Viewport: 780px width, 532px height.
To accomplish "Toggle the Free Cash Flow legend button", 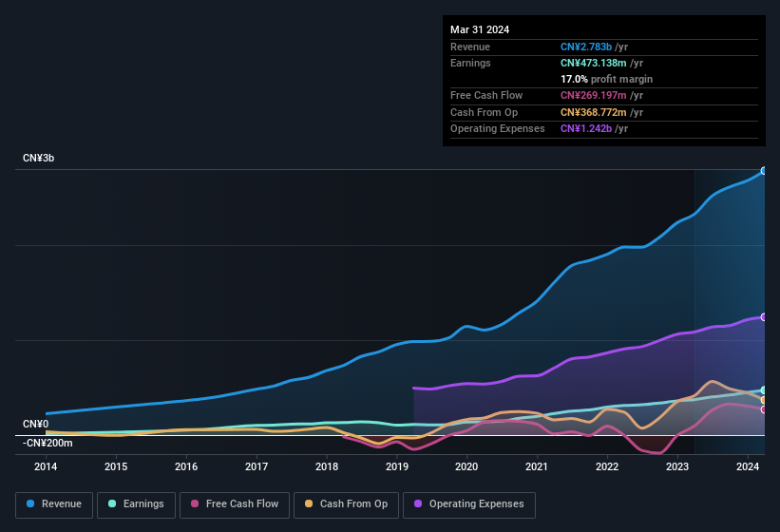I will pyautogui.click(x=235, y=505).
